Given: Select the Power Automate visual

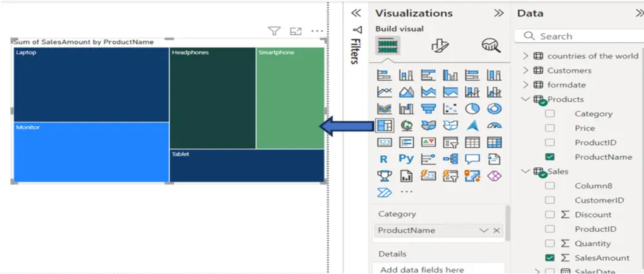Looking at the screenshot, I should tap(384, 192).
